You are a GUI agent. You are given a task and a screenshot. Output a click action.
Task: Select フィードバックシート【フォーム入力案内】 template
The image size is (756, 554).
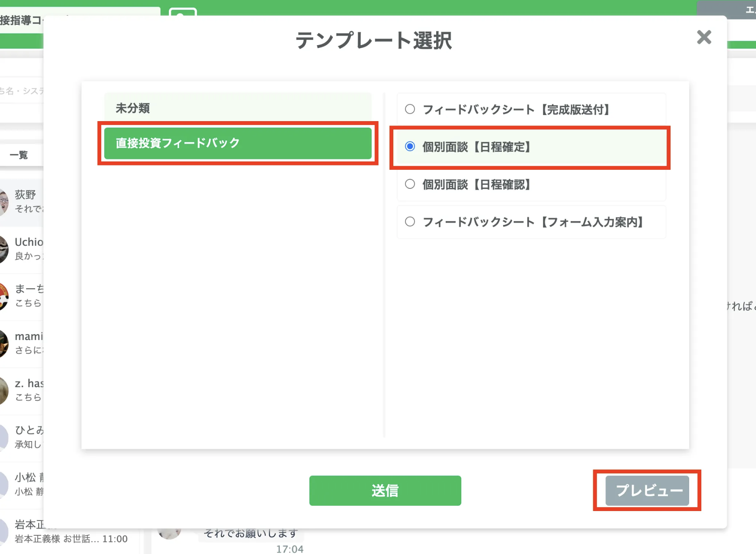410,222
